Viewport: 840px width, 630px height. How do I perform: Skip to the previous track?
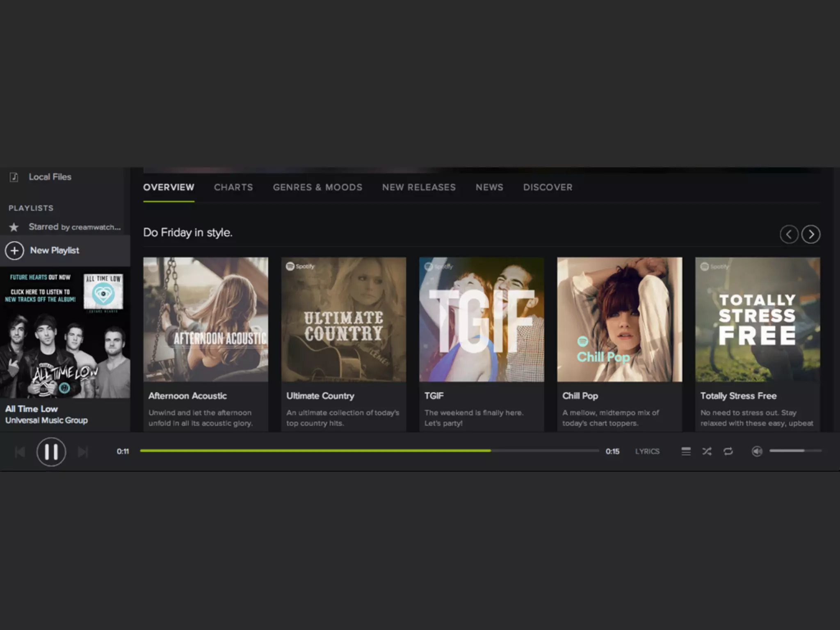[20, 452]
